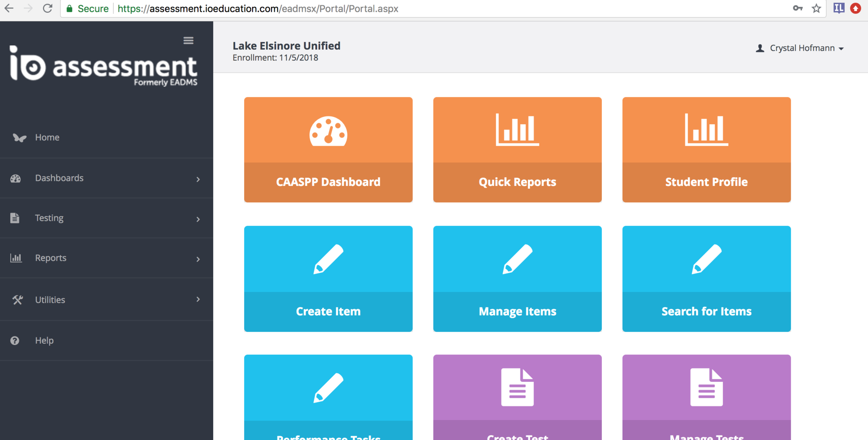The height and width of the screenshot is (440, 868).
Task: Expand the Testing sidebar menu
Action: click(106, 218)
